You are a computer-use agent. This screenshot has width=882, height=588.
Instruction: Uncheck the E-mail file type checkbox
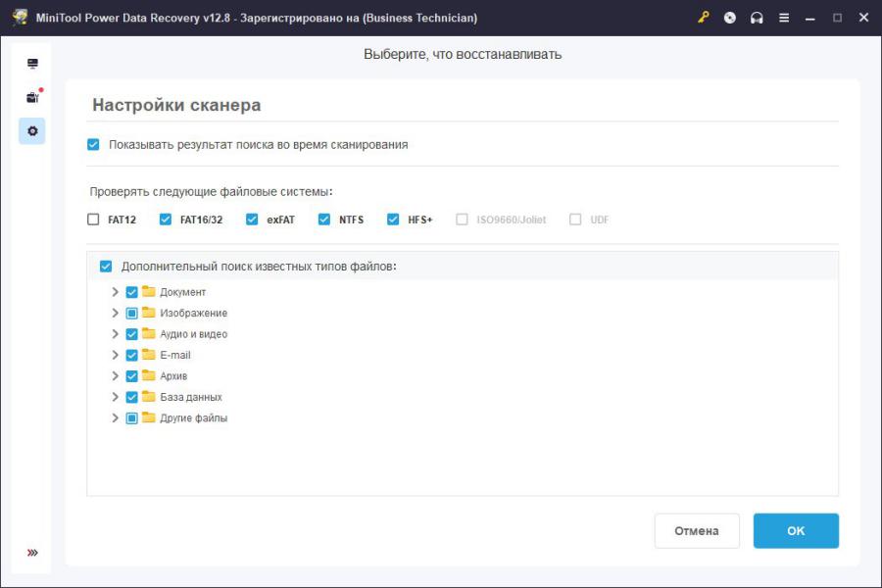coord(132,355)
